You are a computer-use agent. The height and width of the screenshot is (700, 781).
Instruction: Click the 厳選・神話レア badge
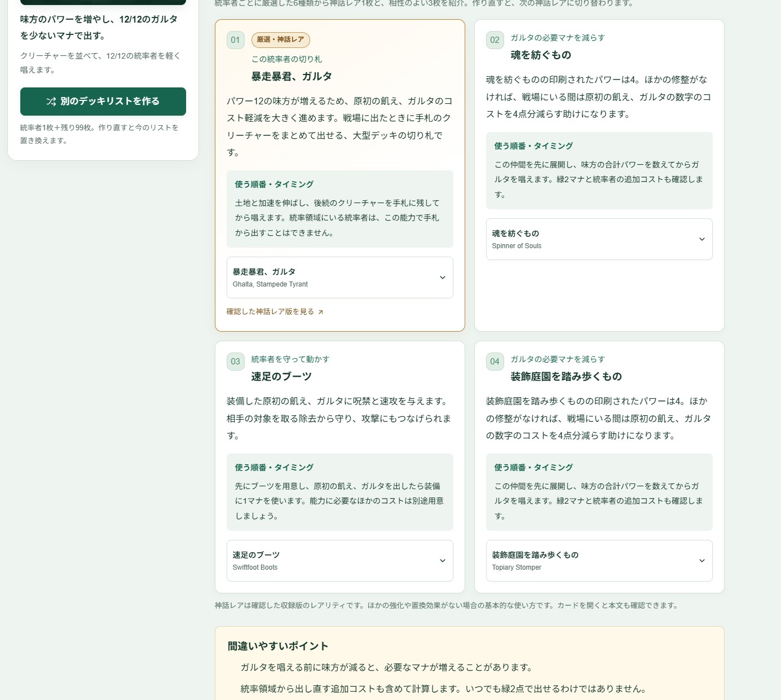coord(280,39)
